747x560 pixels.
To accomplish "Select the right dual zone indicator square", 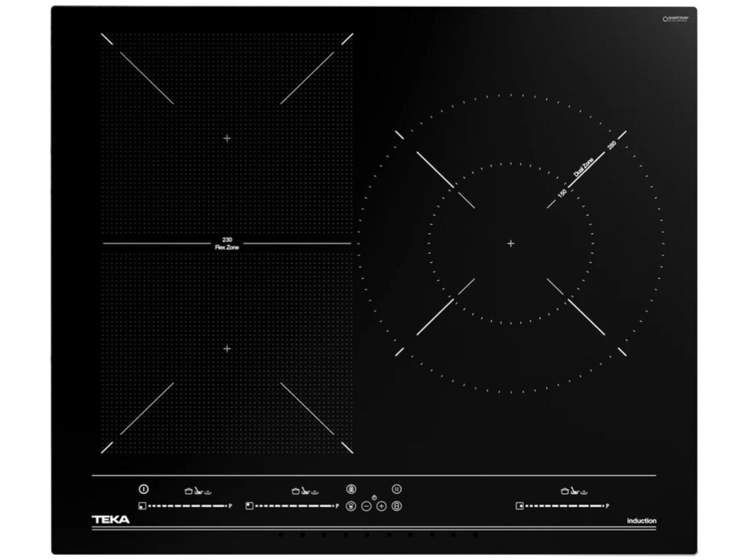I will point(520,506).
